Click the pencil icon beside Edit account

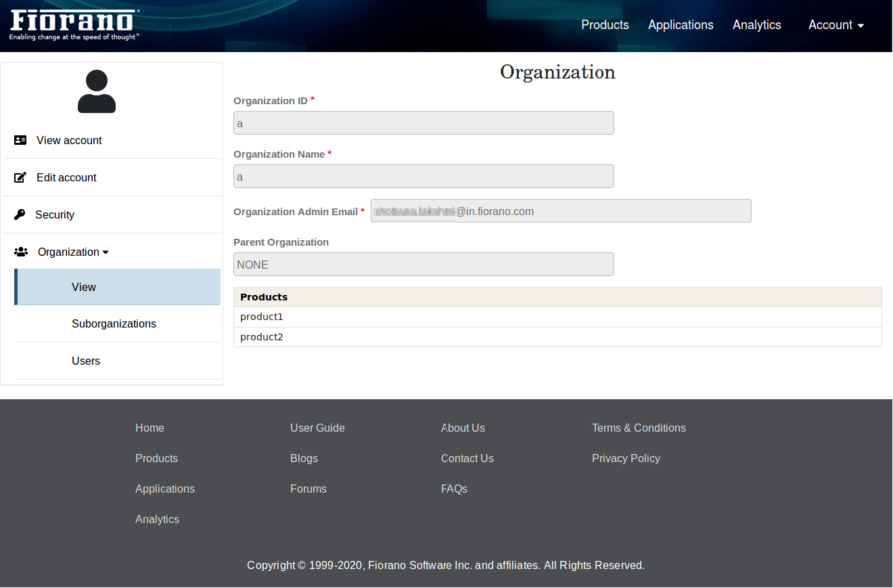point(20,177)
